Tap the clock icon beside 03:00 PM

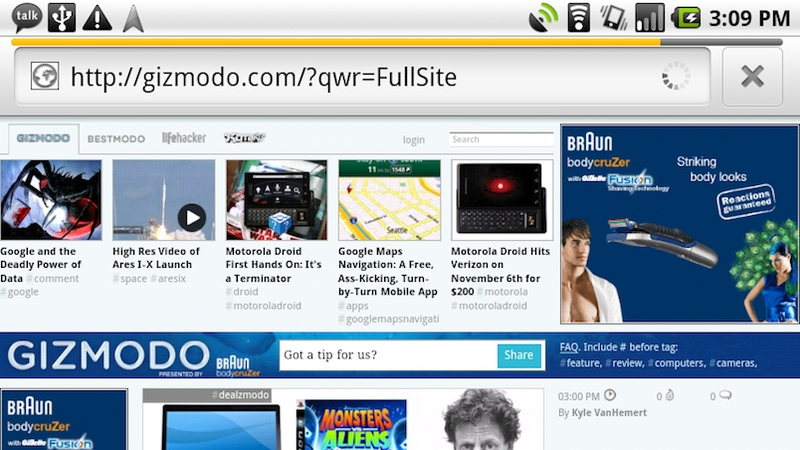coord(610,395)
